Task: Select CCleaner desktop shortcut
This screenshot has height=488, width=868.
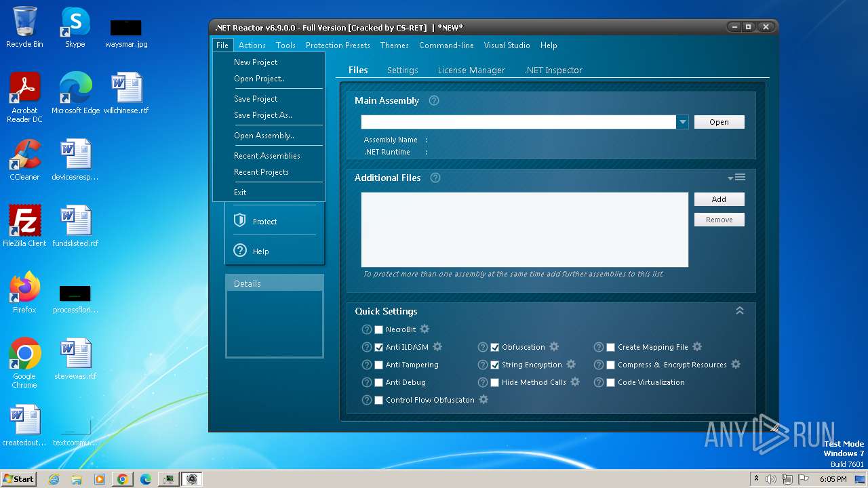Action: click(x=24, y=160)
